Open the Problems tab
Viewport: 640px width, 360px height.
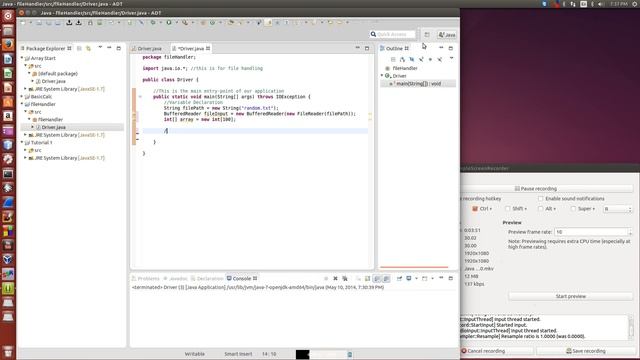click(x=145, y=278)
